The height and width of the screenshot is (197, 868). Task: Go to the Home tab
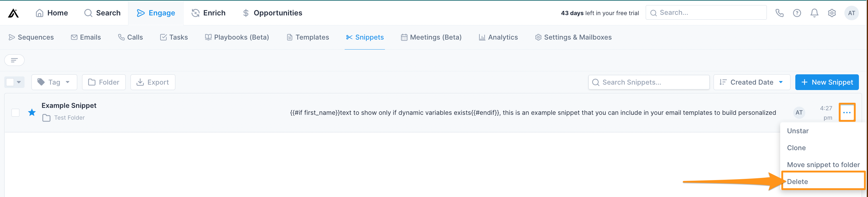pos(52,13)
